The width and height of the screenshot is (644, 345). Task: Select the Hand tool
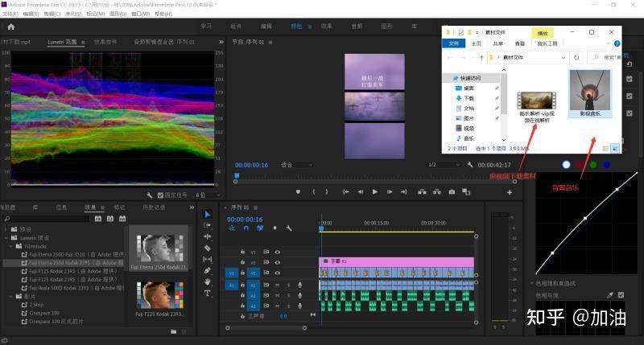pyautogui.click(x=208, y=281)
